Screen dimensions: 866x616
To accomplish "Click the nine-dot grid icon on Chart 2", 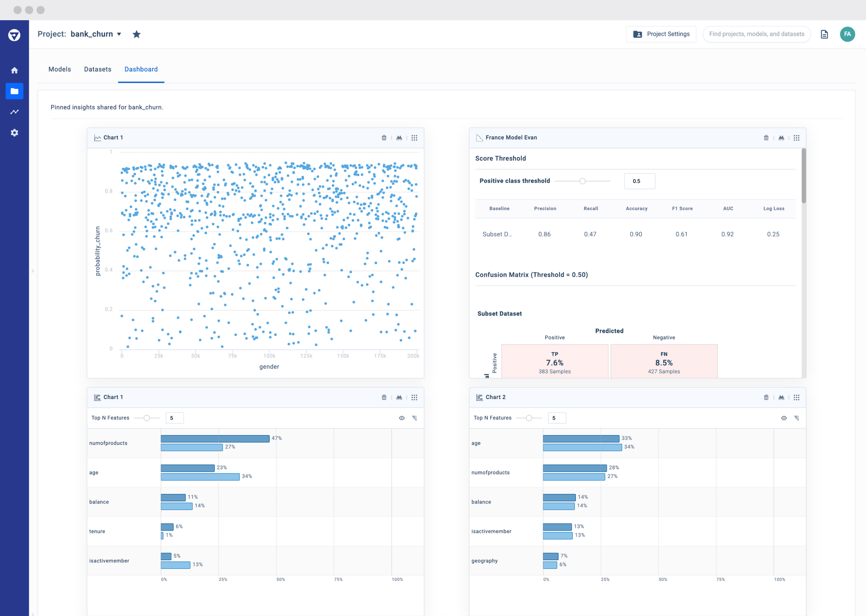I will pos(797,397).
